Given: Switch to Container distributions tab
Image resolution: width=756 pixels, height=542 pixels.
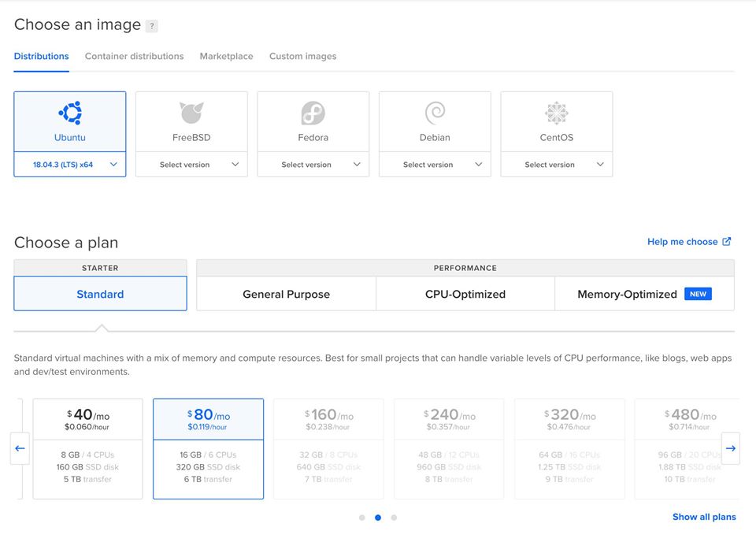Looking at the screenshot, I should coord(134,57).
